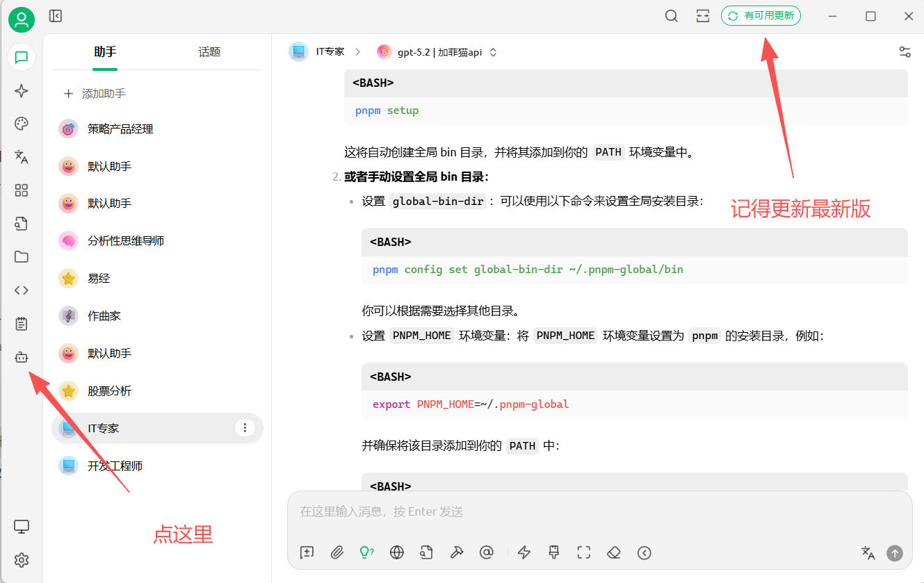Viewport: 924px width, 583px height.
Task: Open MCP tools with the hammer icon
Action: pos(456,552)
